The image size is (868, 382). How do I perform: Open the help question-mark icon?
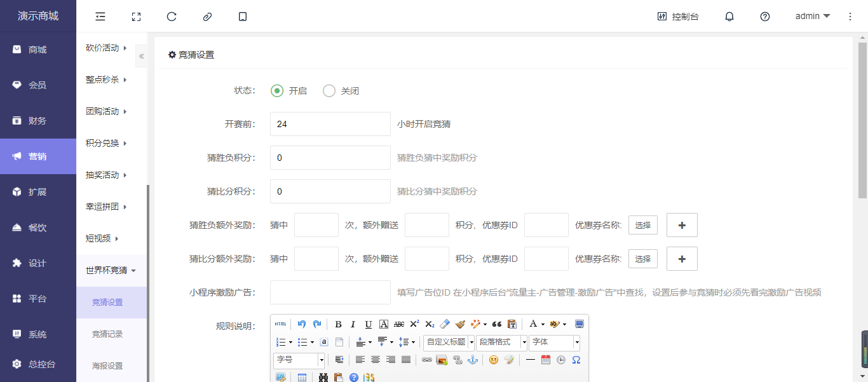pos(765,17)
